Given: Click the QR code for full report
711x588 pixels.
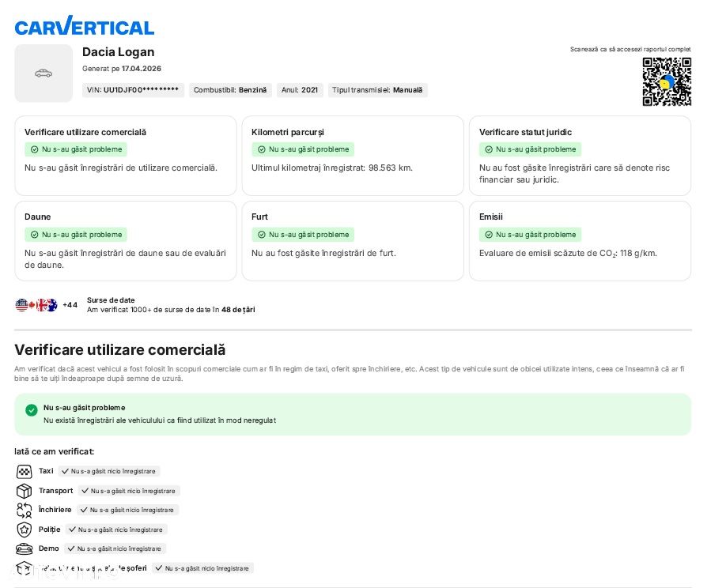Looking at the screenshot, I should point(666,81).
